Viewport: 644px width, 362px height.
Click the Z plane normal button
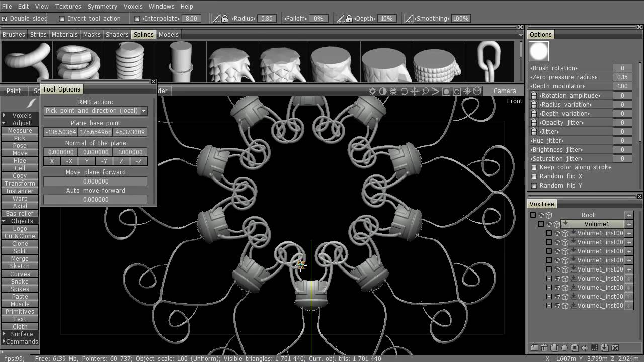(121, 161)
